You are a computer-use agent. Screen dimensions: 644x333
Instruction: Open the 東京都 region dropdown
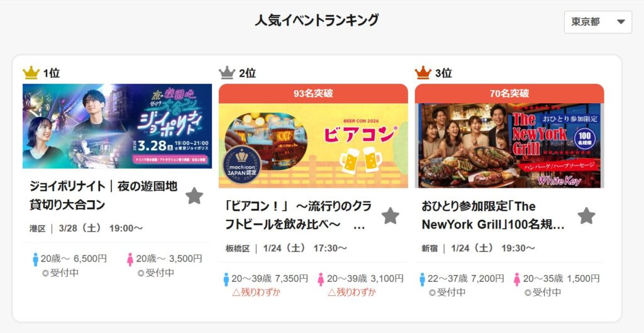[598, 22]
